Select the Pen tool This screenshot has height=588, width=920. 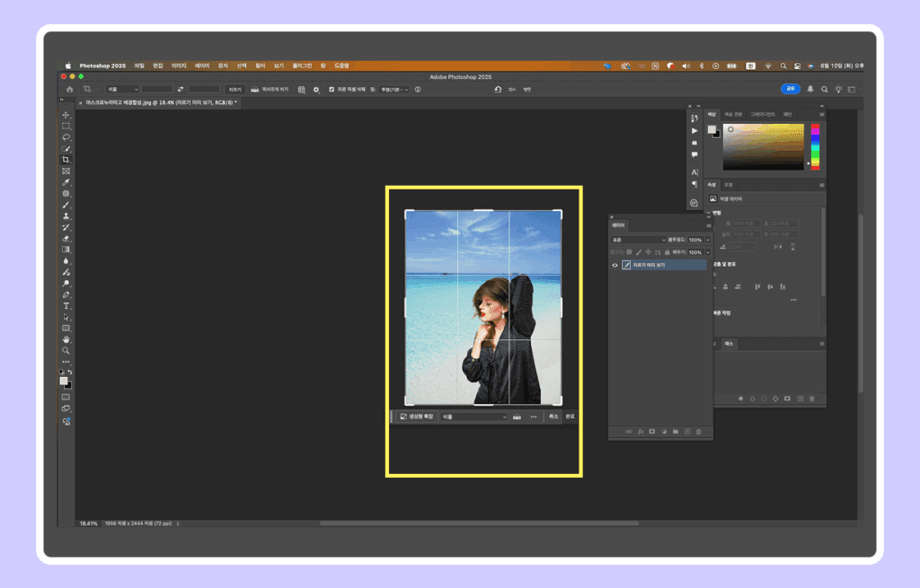[66, 294]
